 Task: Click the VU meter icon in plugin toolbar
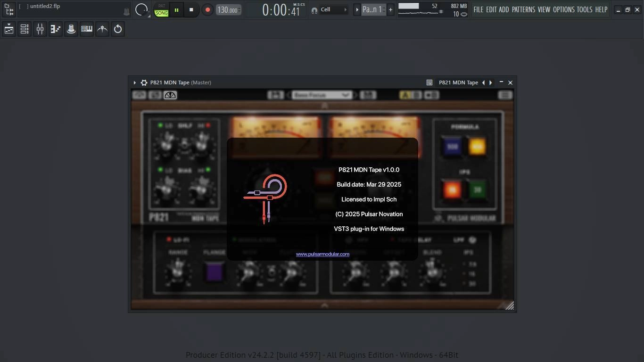click(x=170, y=95)
